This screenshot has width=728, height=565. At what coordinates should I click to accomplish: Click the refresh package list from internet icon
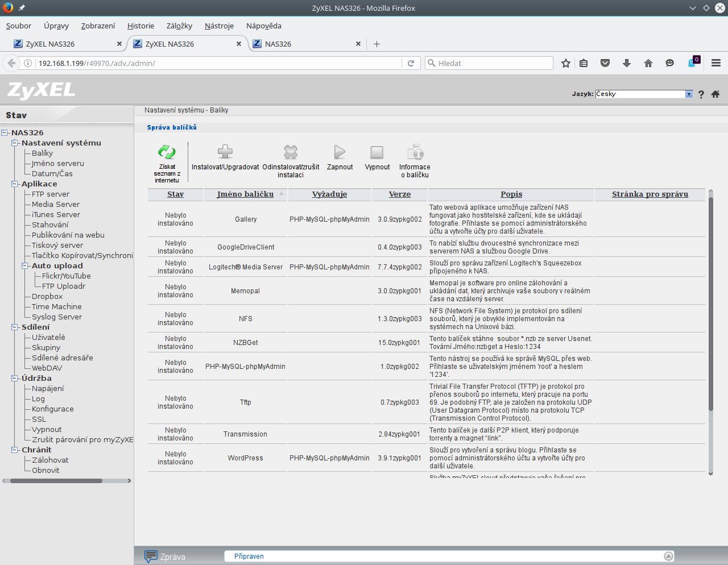167,152
